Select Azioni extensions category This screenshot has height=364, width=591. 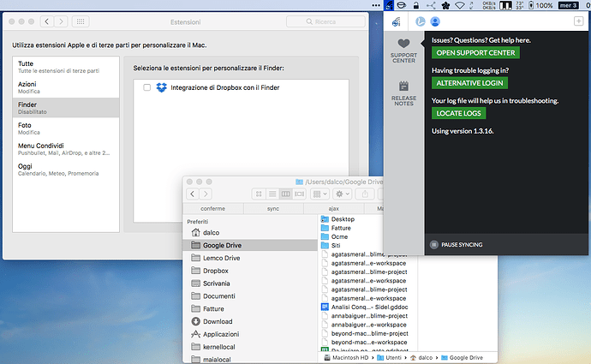(x=66, y=87)
